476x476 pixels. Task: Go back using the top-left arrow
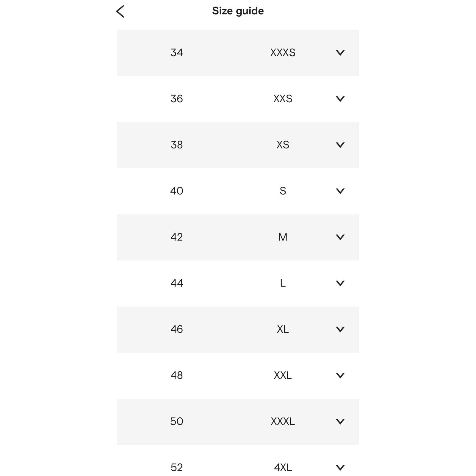[x=120, y=12]
